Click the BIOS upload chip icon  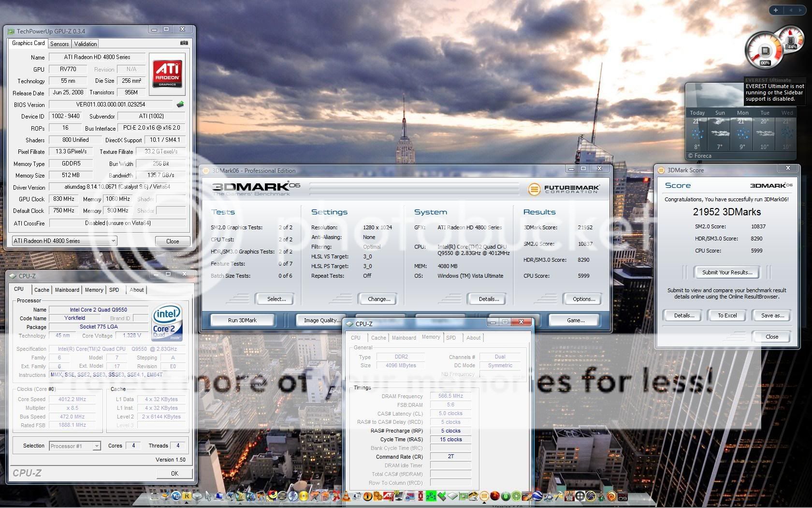pyautogui.click(x=180, y=105)
